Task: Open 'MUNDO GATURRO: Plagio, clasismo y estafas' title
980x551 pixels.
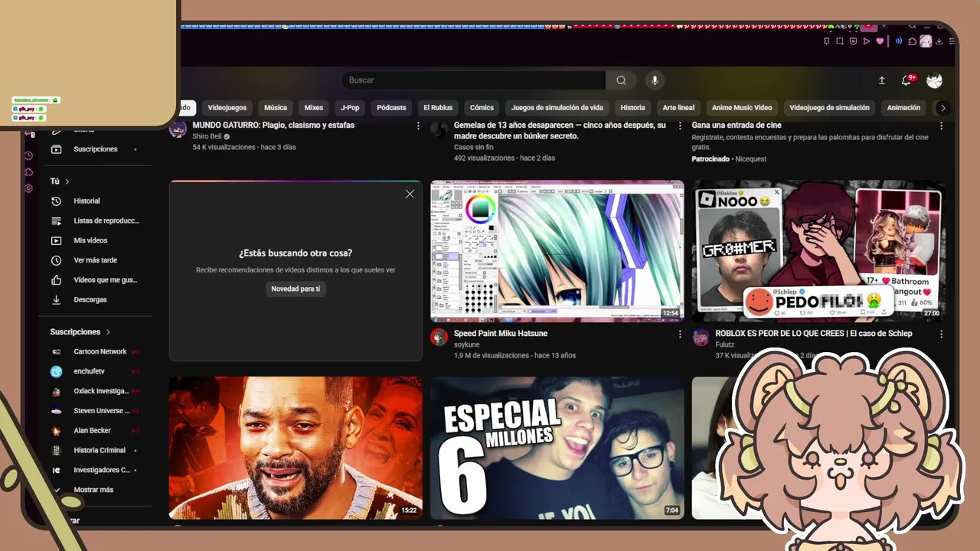Action: 273,126
